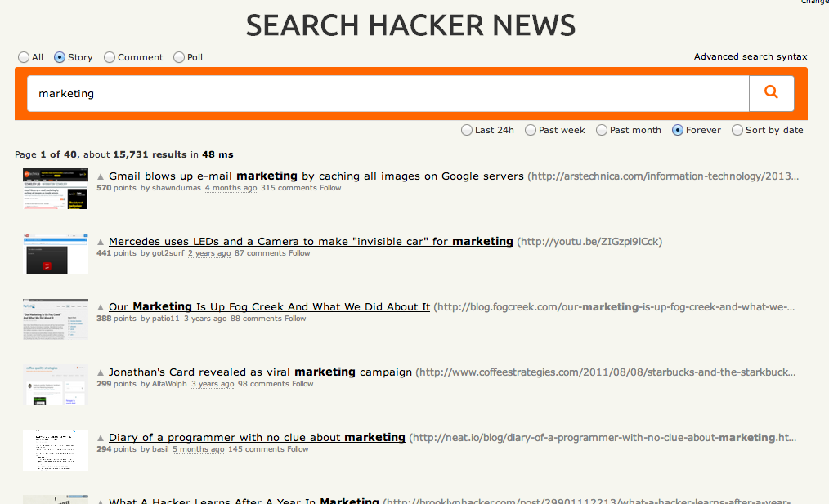Select the Poll radio button
Screen dimensions: 829x504
(179, 57)
